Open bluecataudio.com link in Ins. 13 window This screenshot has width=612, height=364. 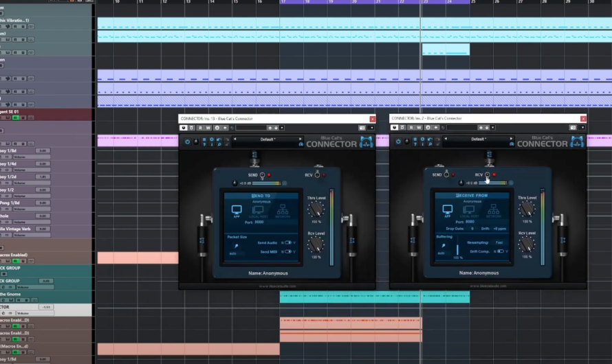point(278,286)
